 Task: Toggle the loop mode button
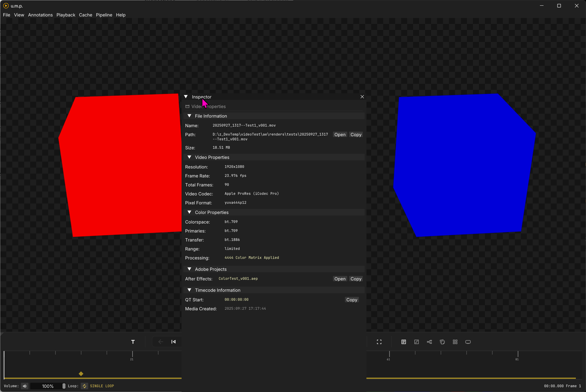click(x=84, y=386)
